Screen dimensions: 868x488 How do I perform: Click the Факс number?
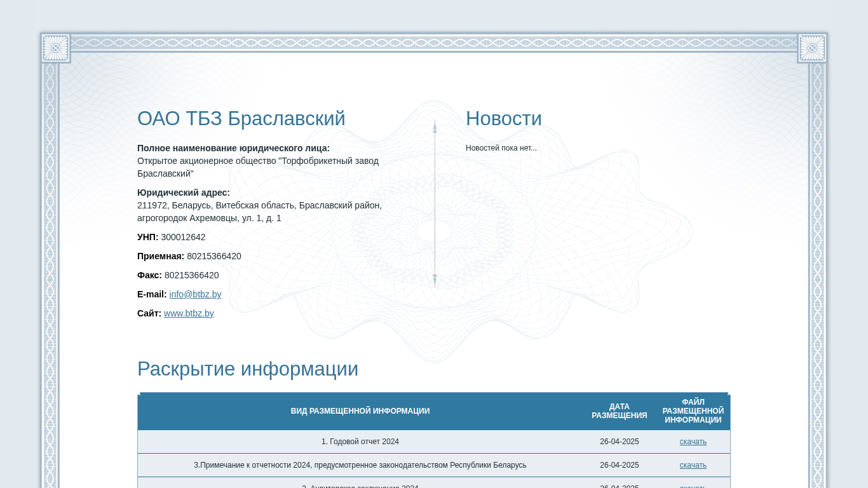point(191,275)
